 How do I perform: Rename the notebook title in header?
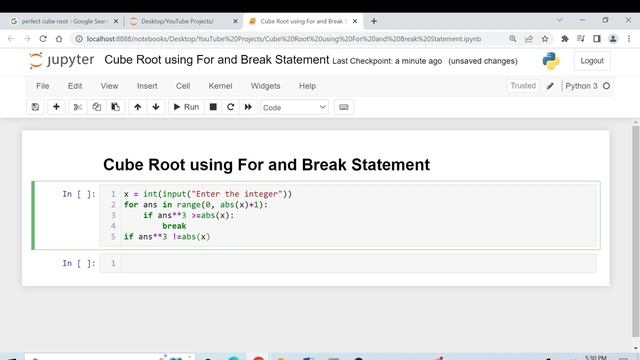click(216, 60)
